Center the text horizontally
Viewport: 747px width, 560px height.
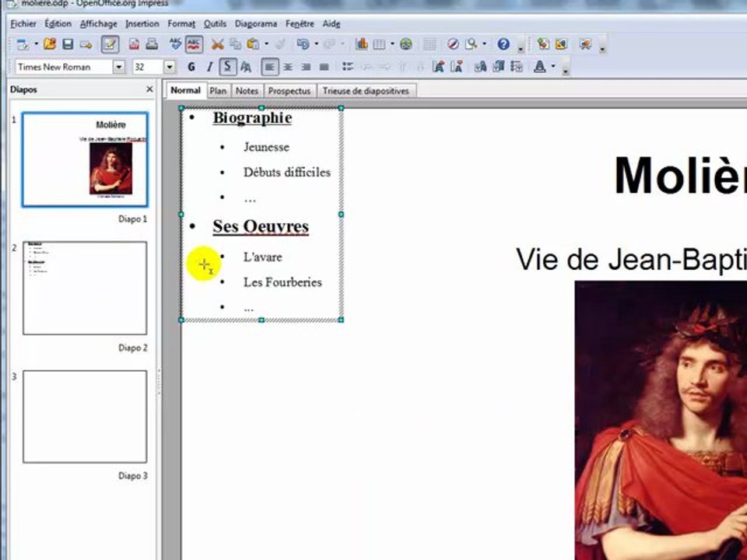pos(288,67)
